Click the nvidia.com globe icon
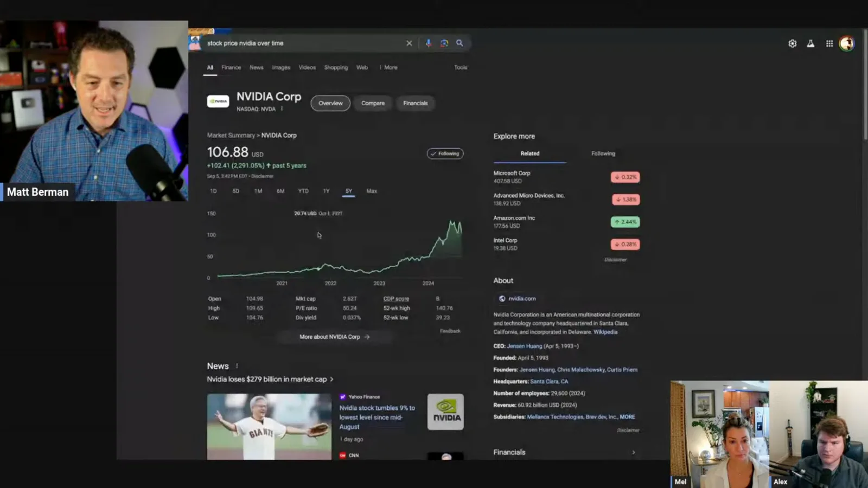This screenshot has height=488, width=868. click(x=502, y=299)
